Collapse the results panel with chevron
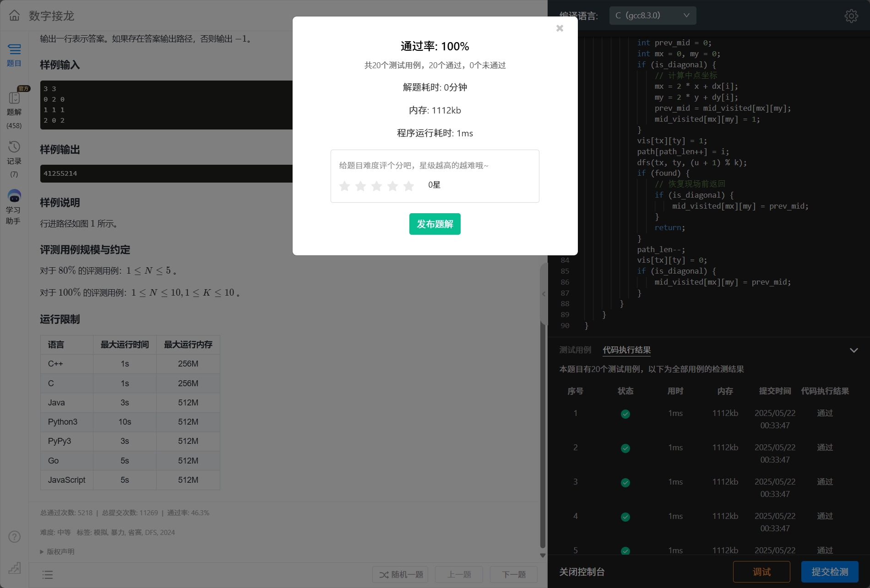The width and height of the screenshot is (870, 588). coord(854,351)
